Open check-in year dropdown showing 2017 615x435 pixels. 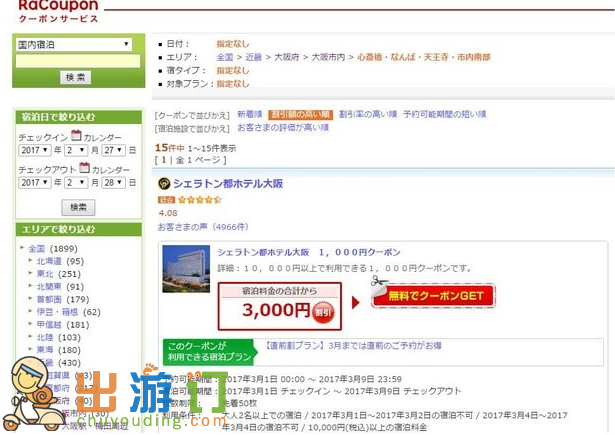click(x=35, y=150)
